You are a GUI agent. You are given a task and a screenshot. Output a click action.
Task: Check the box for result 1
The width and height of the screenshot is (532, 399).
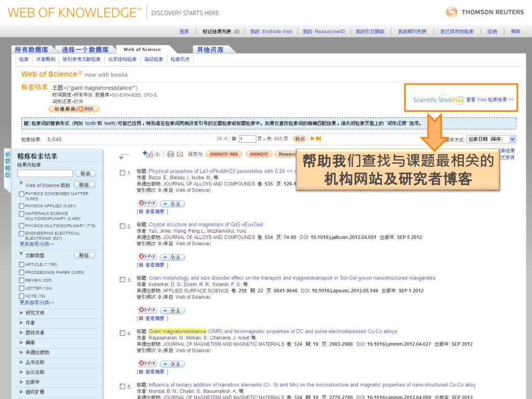(123, 172)
